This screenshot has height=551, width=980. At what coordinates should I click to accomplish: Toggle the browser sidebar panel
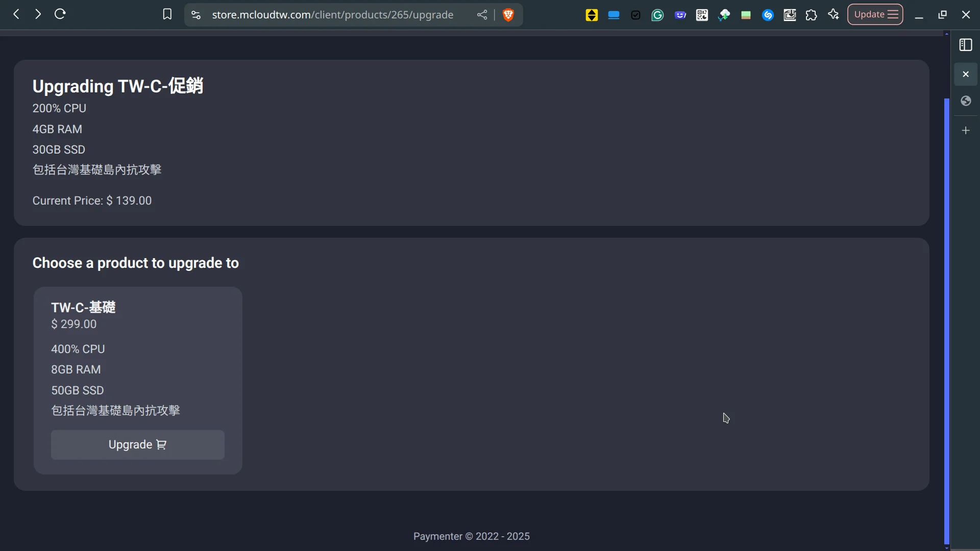click(x=966, y=45)
